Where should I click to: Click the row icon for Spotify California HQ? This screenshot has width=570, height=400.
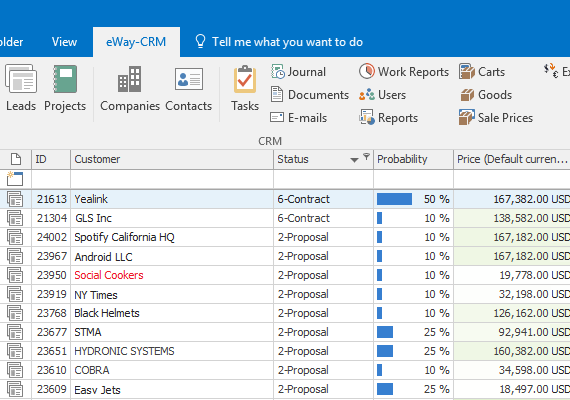pyautogui.click(x=15, y=237)
